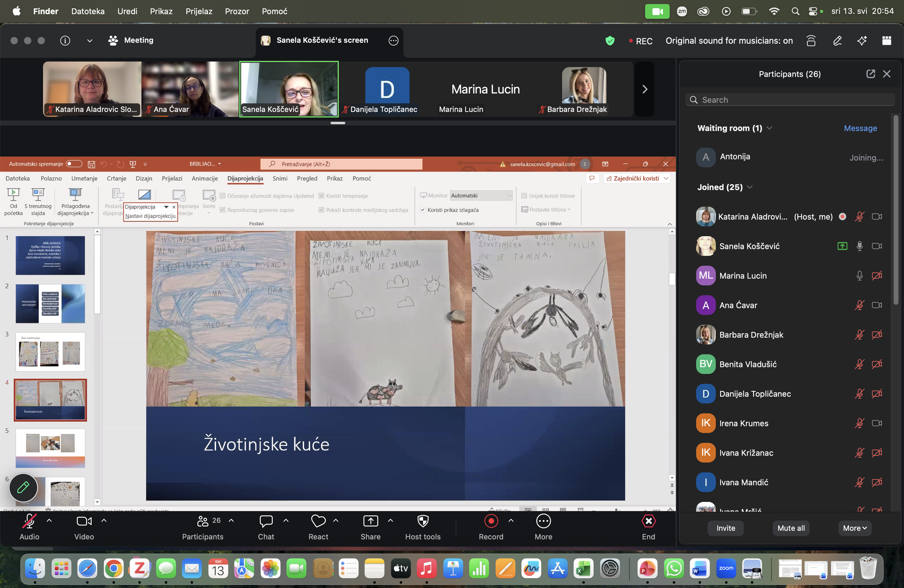Toggle Automatsko spremanje switch

[74, 164]
